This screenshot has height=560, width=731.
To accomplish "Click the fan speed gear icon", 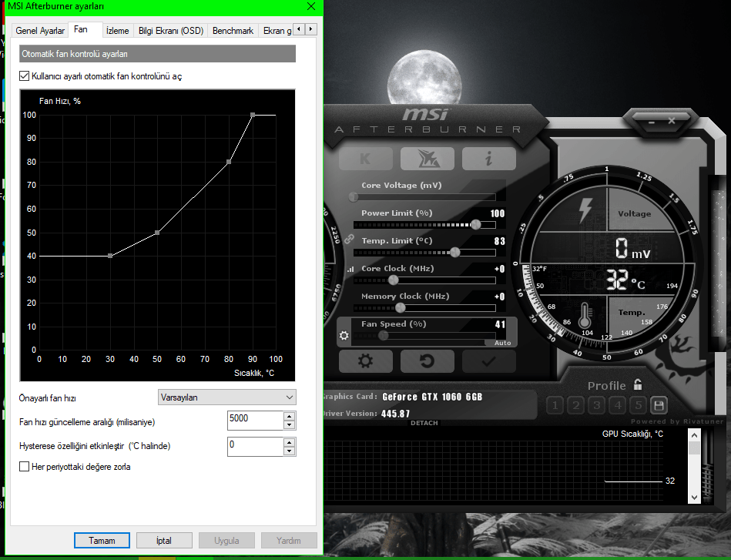I will click(x=344, y=335).
